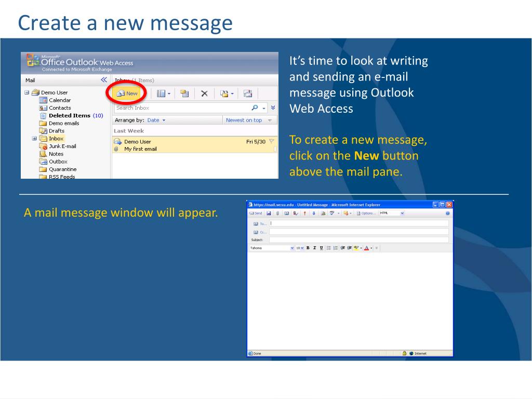Click the To... address book button
The height and width of the screenshot is (399, 532).
(x=260, y=224)
